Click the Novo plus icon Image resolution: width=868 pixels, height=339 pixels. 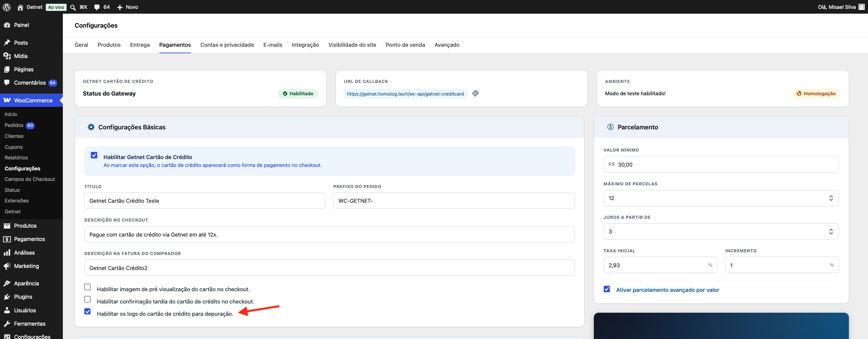(x=120, y=7)
